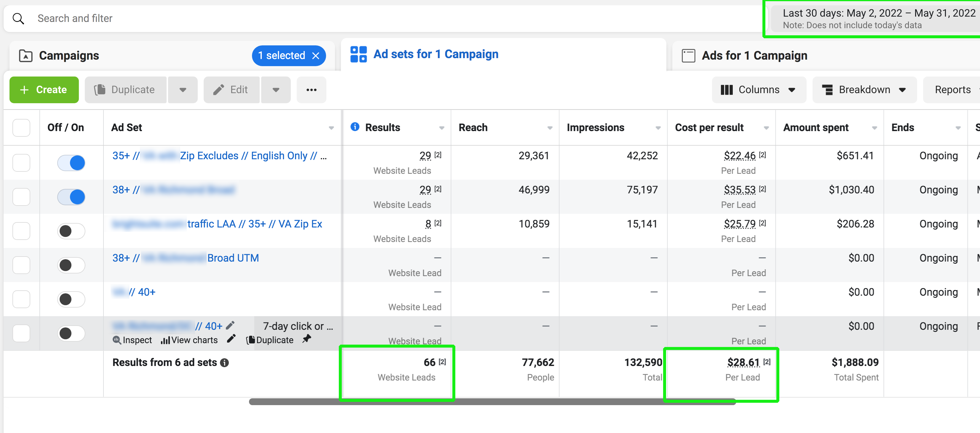This screenshot has height=433, width=980.
Task: Click the [2] footnote beside $28.61 total
Action: (x=767, y=362)
